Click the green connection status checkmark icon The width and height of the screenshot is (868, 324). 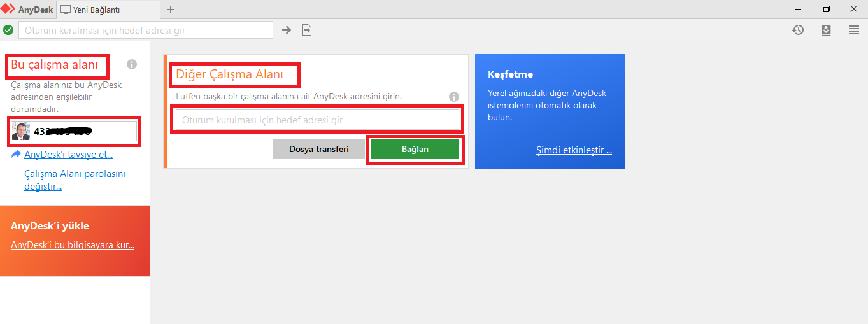pos(8,30)
